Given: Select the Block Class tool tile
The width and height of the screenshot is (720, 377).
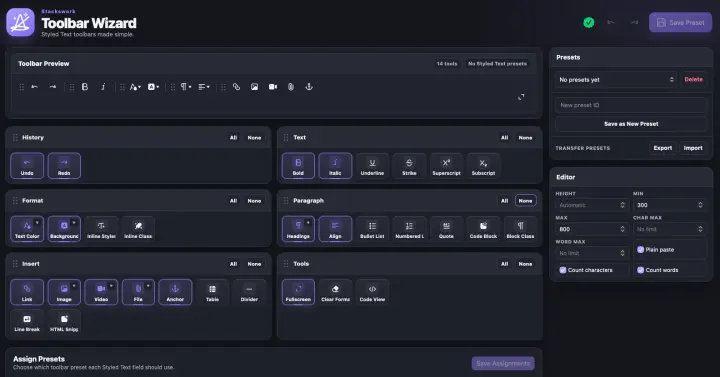Looking at the screenshot, I should click(x=520, y=229).
